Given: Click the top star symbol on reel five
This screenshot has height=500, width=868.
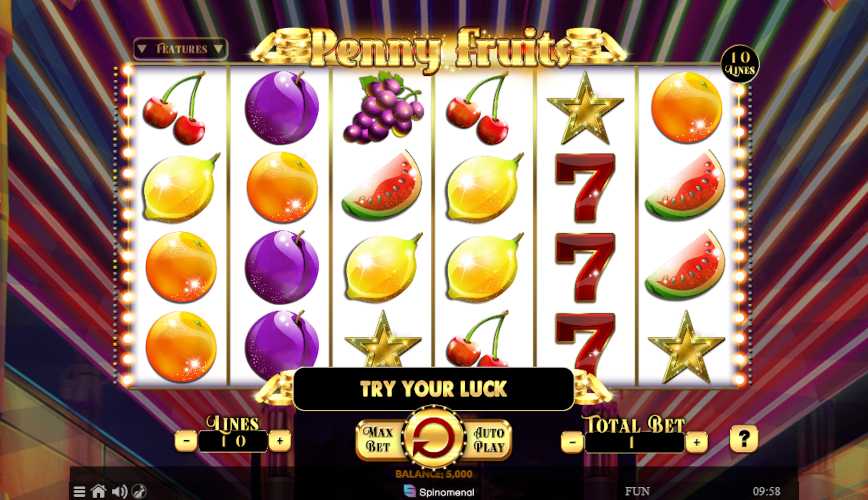Looking at the screenshot, I should pos(585,109).
